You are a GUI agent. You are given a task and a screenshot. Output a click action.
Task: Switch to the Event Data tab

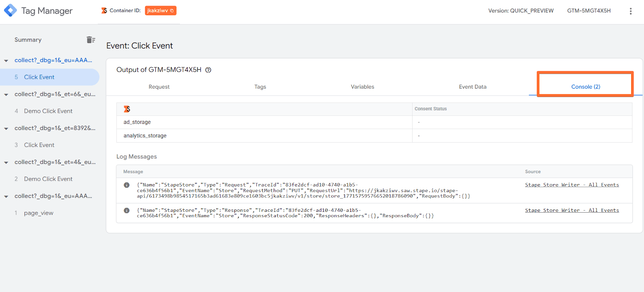pos(473,87)
